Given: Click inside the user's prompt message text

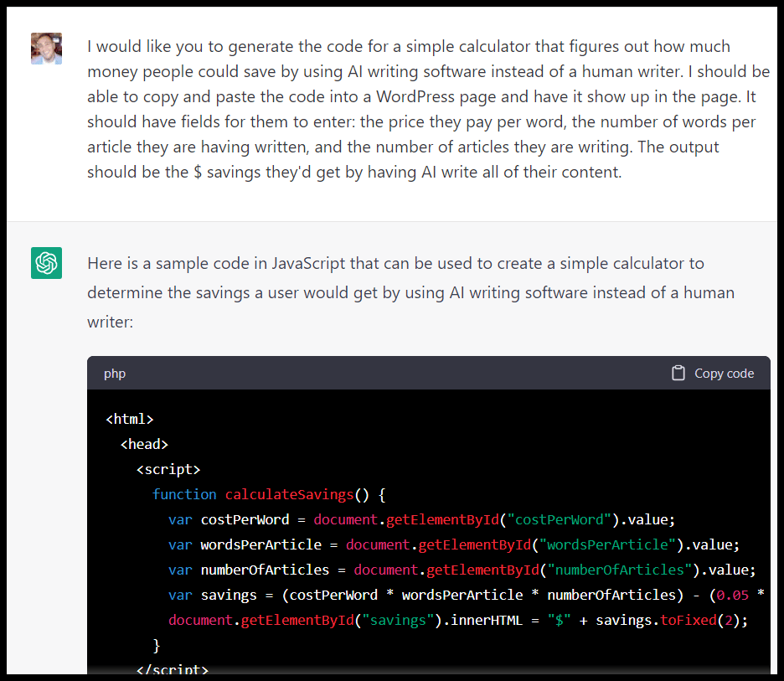Looking at the screenshot, I should click(419, 109).
